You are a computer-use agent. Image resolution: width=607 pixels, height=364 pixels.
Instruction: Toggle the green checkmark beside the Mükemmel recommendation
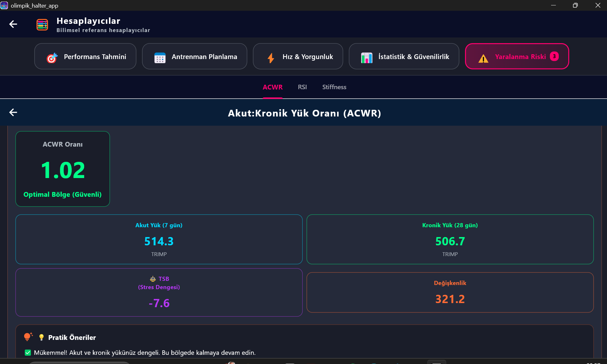click(28, 352)
